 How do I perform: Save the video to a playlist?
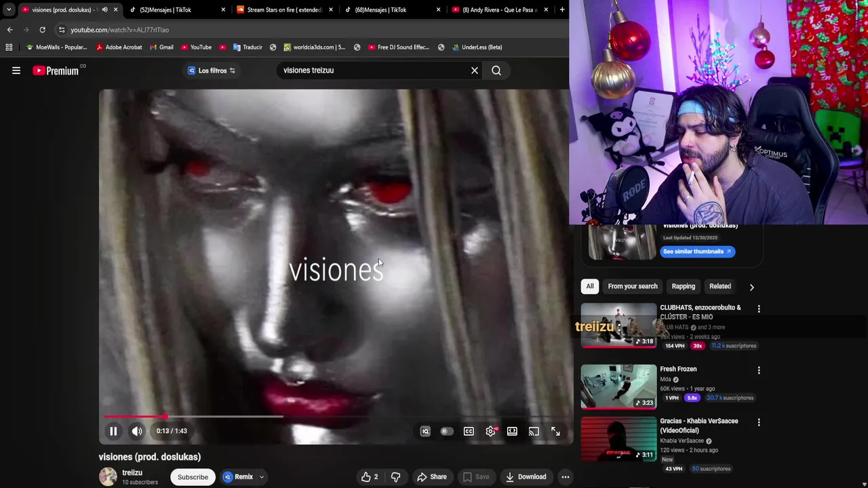point(476,477)
